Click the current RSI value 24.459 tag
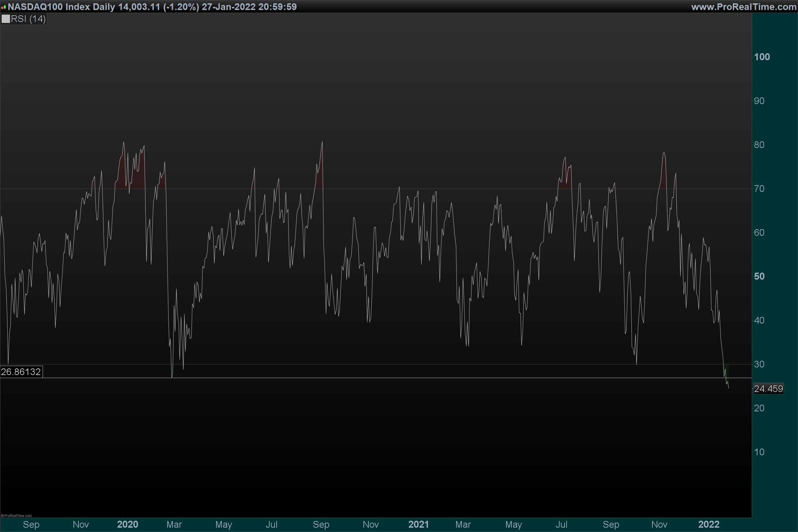 [x=768, y=389]
